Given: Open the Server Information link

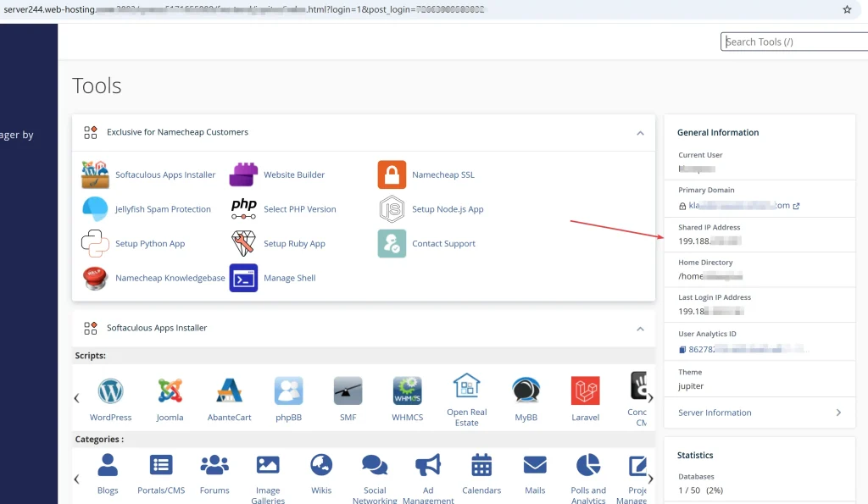Looking at the screenshot, I should coord(715,413).
